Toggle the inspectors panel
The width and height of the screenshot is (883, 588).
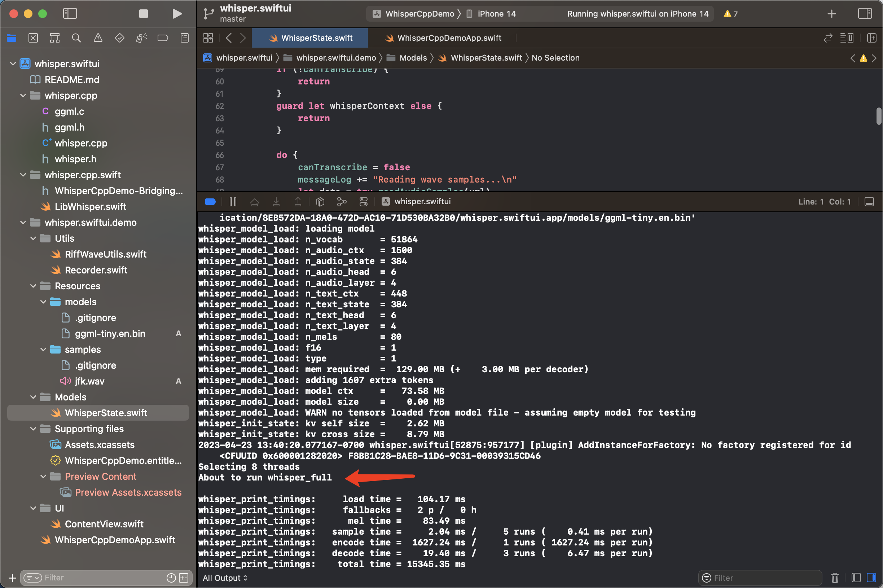pos(865,14)
